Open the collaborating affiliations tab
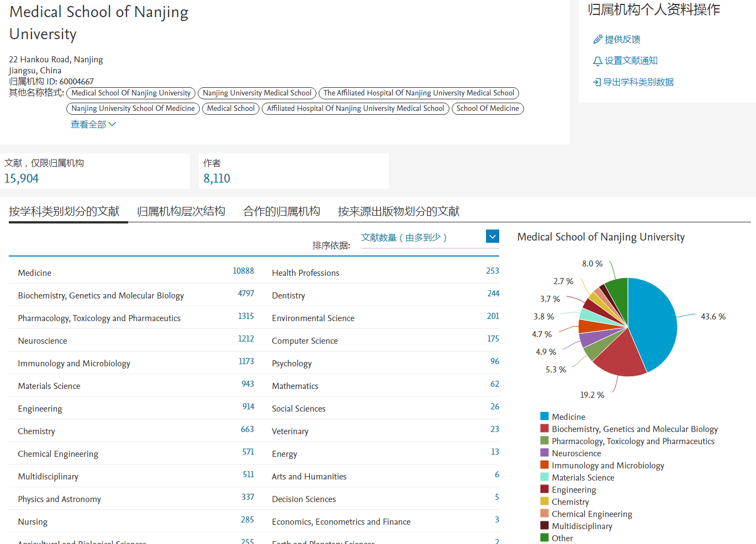 click(281, 211)
